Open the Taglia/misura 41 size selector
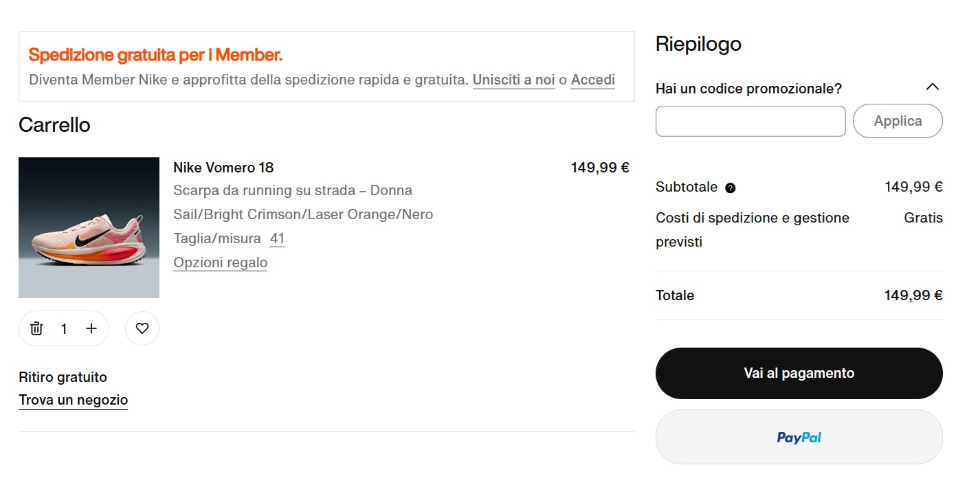This screenshot has height=485, width=980. coord(277,238)
